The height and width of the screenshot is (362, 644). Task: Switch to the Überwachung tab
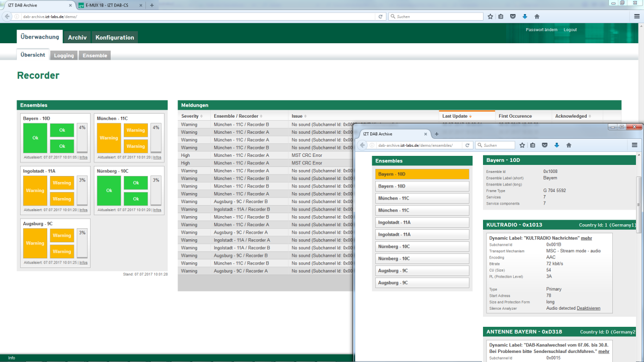pos(40,37)
